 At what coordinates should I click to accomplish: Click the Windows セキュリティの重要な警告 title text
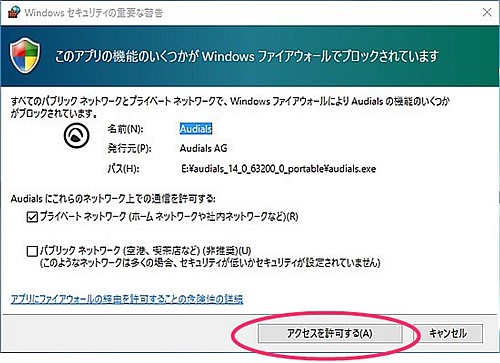[94, 13]
